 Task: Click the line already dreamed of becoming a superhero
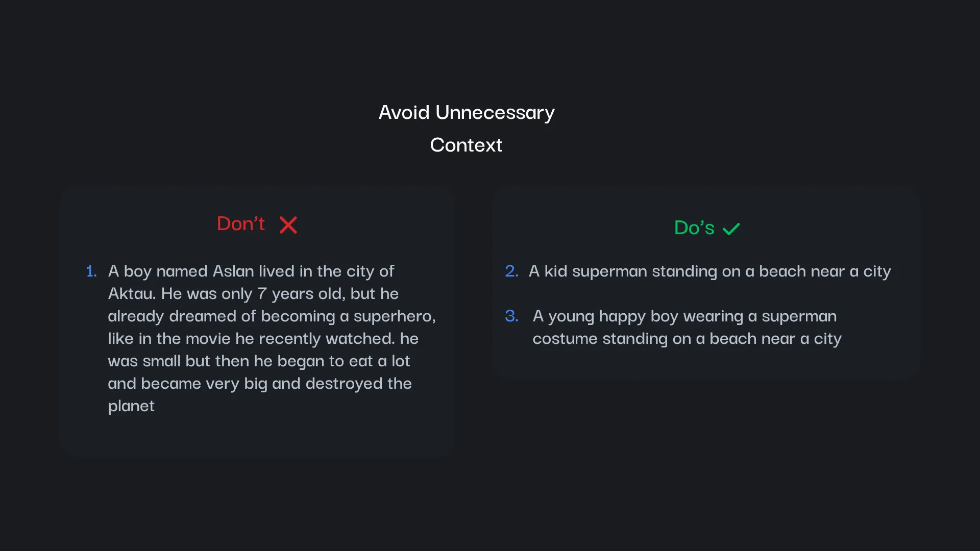pos(272,316)
